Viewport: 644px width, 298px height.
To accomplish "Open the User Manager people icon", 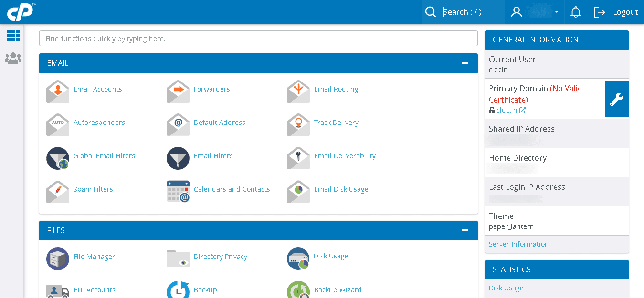I will 13,59.
